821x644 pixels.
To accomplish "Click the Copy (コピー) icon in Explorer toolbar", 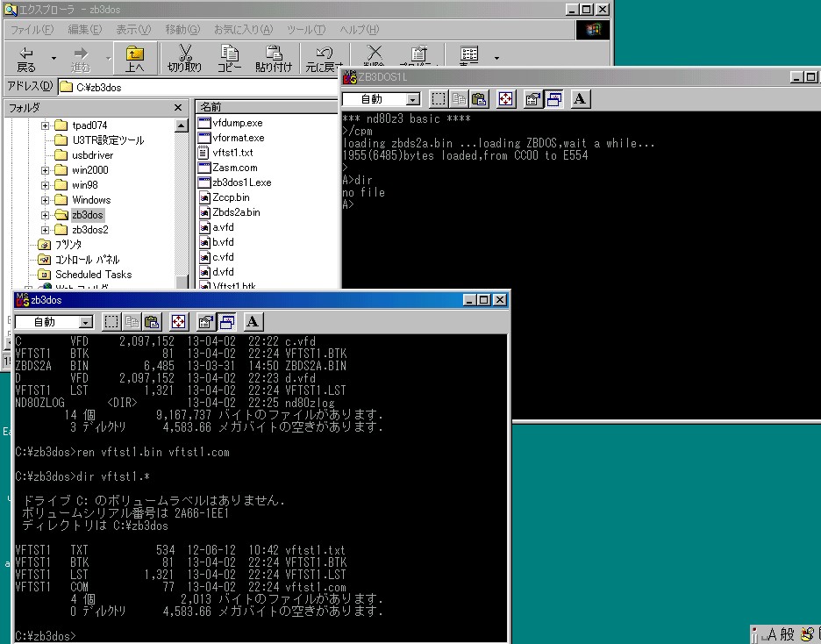I will coord(229,59).
